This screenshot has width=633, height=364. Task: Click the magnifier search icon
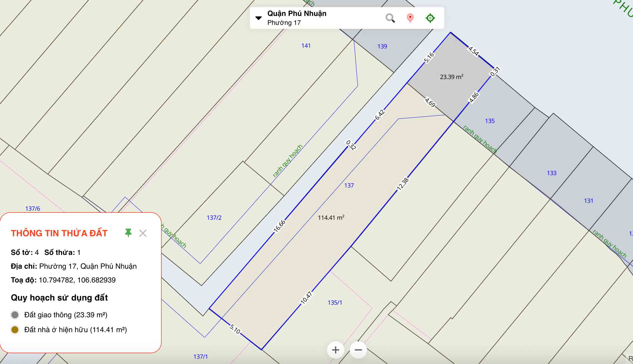(x=390, y=18)
